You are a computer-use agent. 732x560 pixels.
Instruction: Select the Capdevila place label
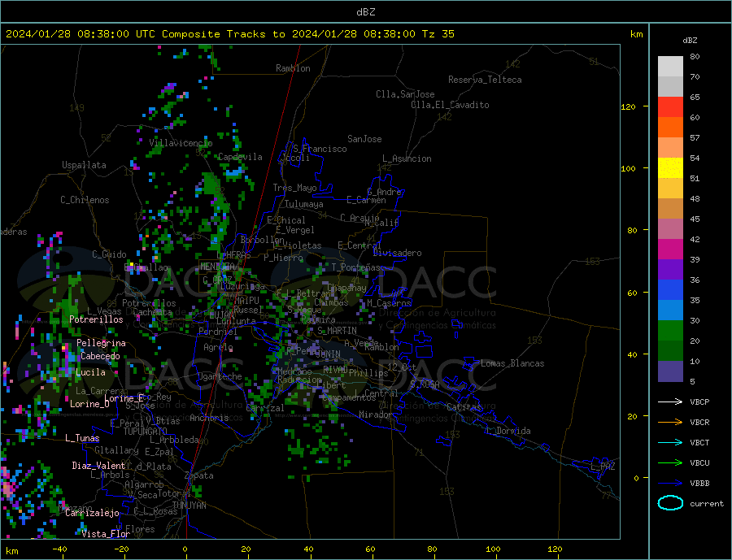tap(240, 157)
